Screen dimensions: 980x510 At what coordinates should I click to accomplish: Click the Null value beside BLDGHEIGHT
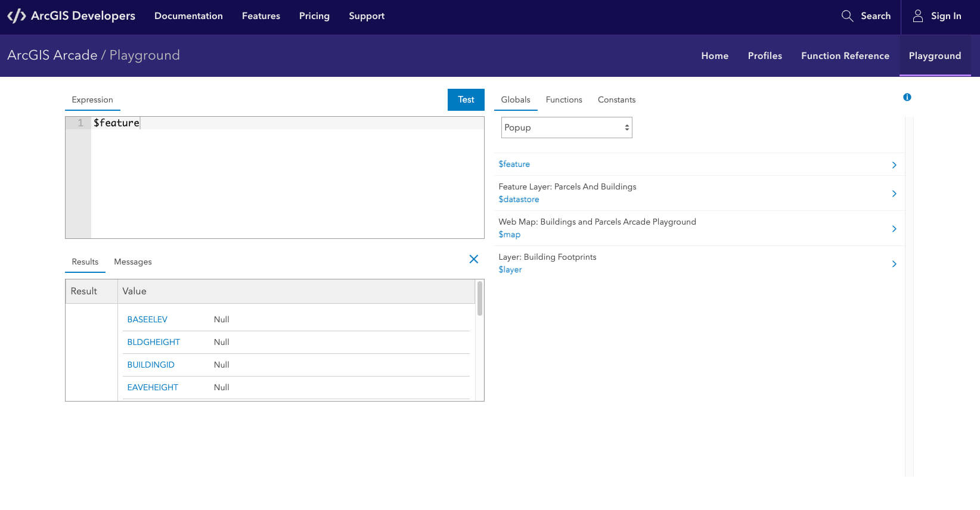(222, 342)
